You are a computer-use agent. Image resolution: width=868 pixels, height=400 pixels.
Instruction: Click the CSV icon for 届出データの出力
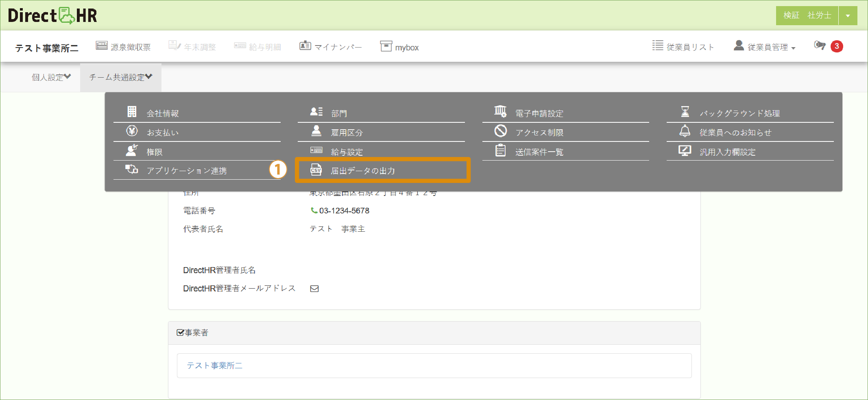click(316, 170)
